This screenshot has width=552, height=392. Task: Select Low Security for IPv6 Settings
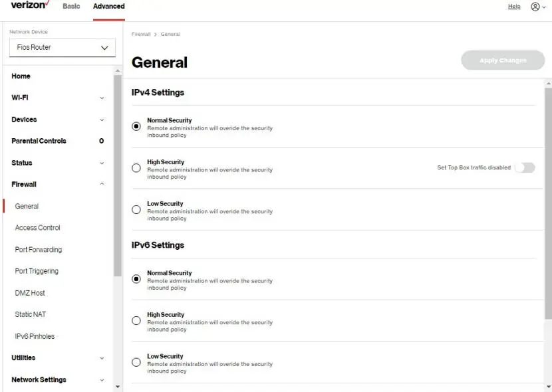136,361
